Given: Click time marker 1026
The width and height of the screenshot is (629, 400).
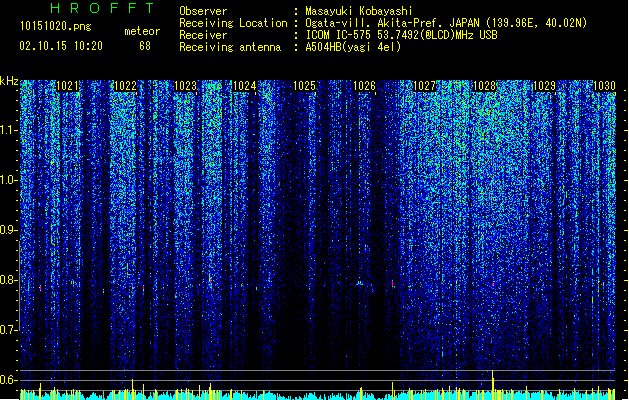Looking at the screenshot, I should [x=364, y=86].
